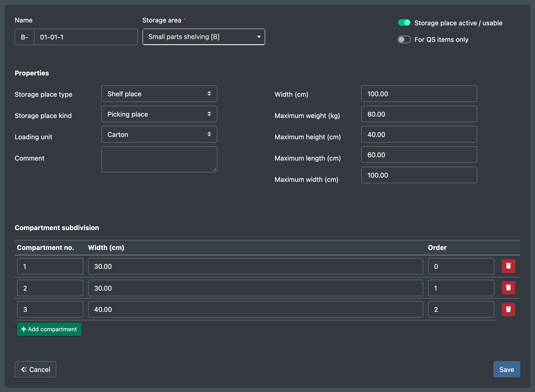Viewport: 535px width, 392px height.
Task: Toggle Storage place active / usable switch
Action: tap(404, 23)
